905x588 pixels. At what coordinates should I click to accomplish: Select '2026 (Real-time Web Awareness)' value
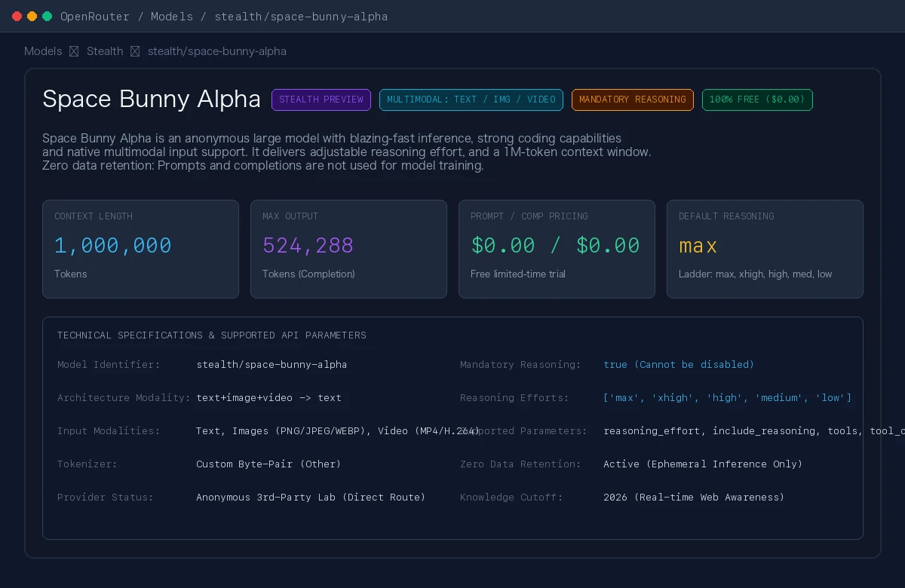(x=694, y=497)
